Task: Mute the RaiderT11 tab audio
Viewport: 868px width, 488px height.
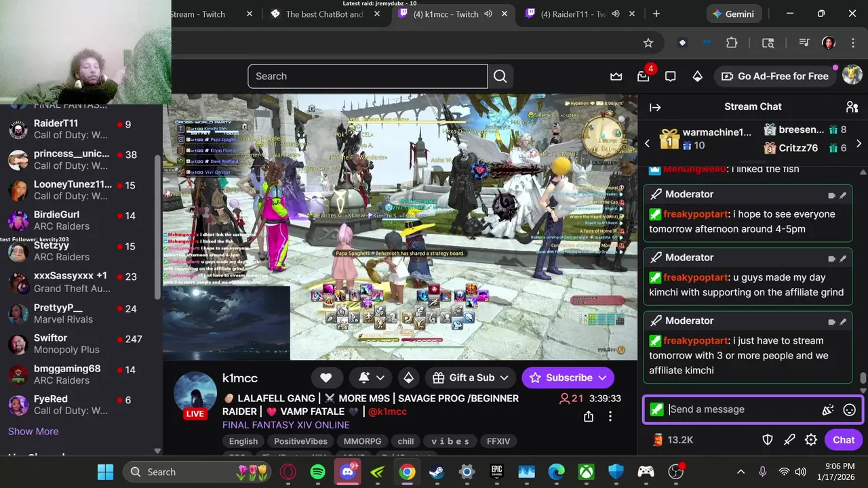Action: tap(616, 14)
